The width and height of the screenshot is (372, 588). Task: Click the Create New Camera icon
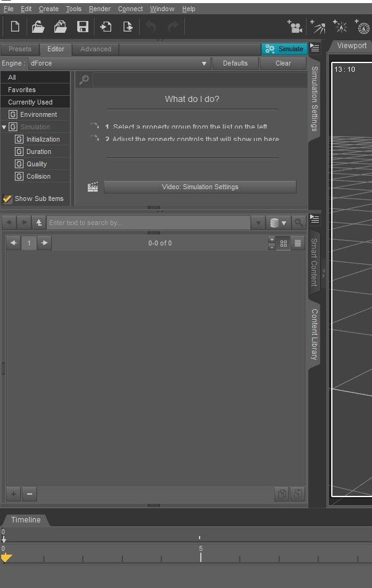(x=295, y=27)
